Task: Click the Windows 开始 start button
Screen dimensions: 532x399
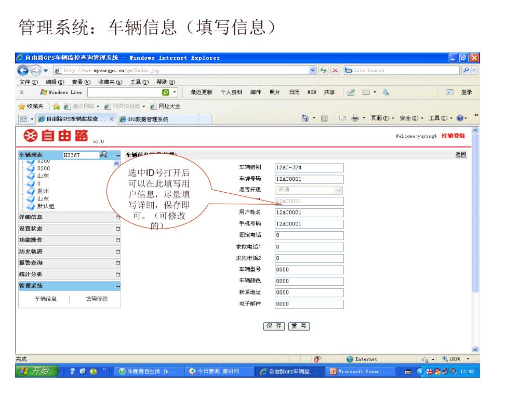Action: [37, 371]
